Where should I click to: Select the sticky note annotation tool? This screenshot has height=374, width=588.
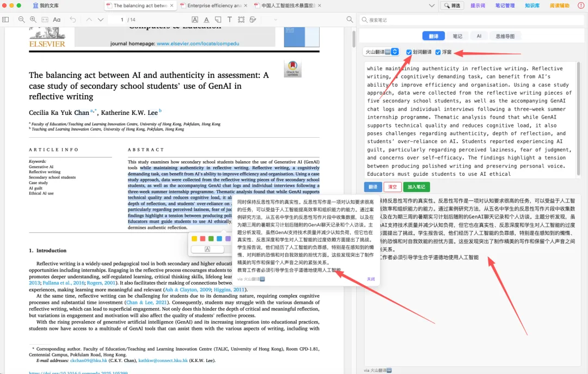[x=218, y=20]
